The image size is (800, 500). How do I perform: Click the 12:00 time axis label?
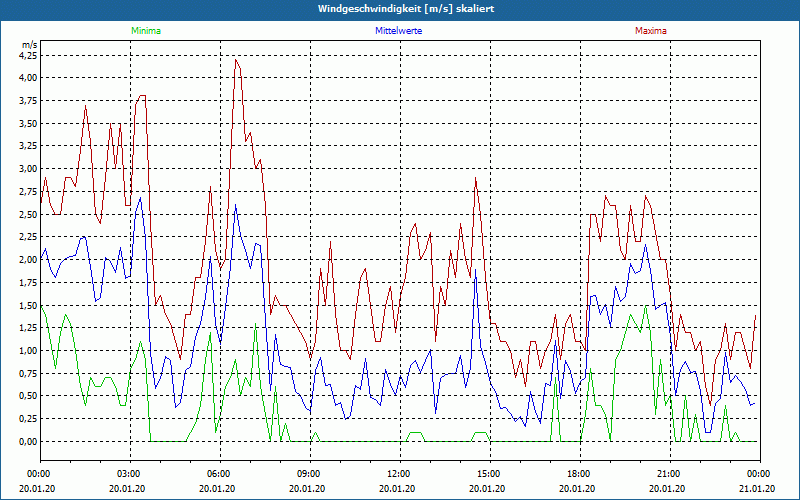click(399, 474)
